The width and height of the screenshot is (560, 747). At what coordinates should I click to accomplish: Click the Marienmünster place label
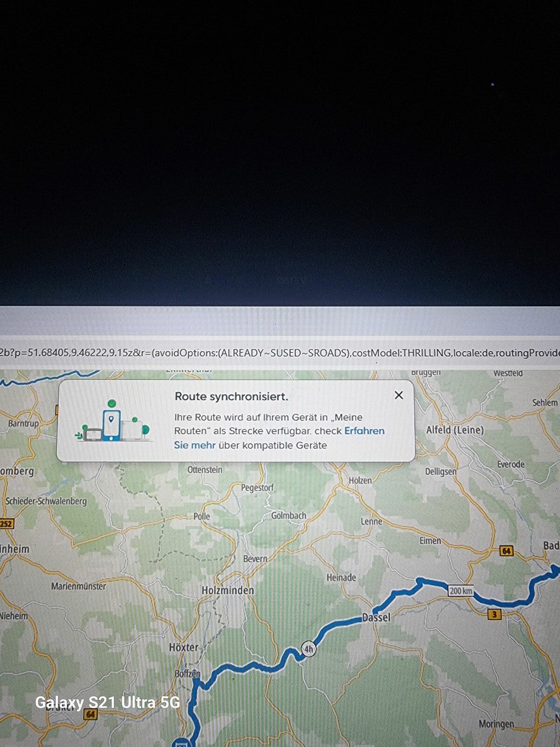click(78, 586)
